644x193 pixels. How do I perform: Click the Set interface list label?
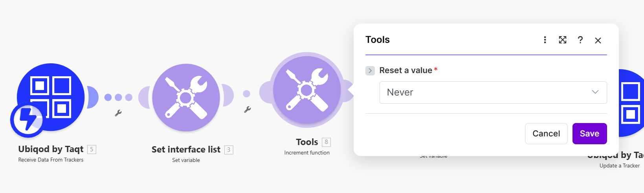tap(186, 149)
